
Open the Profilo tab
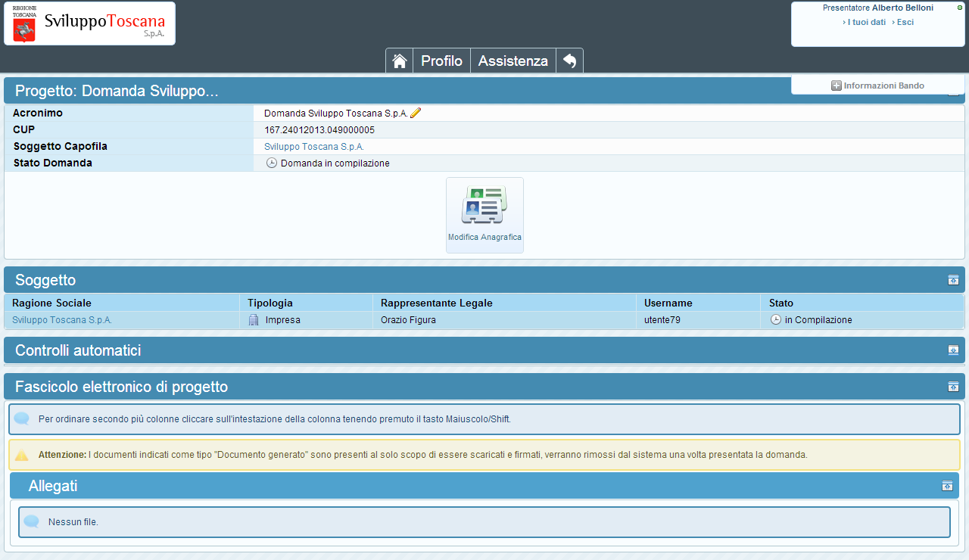441,61
